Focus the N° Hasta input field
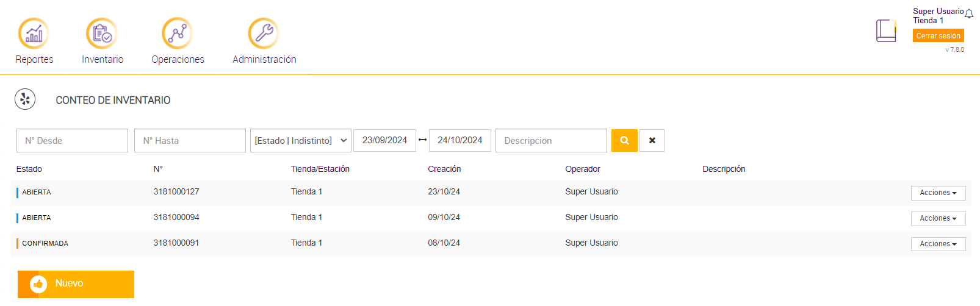This screenshot has width=980, height=306. pos(190,140)
